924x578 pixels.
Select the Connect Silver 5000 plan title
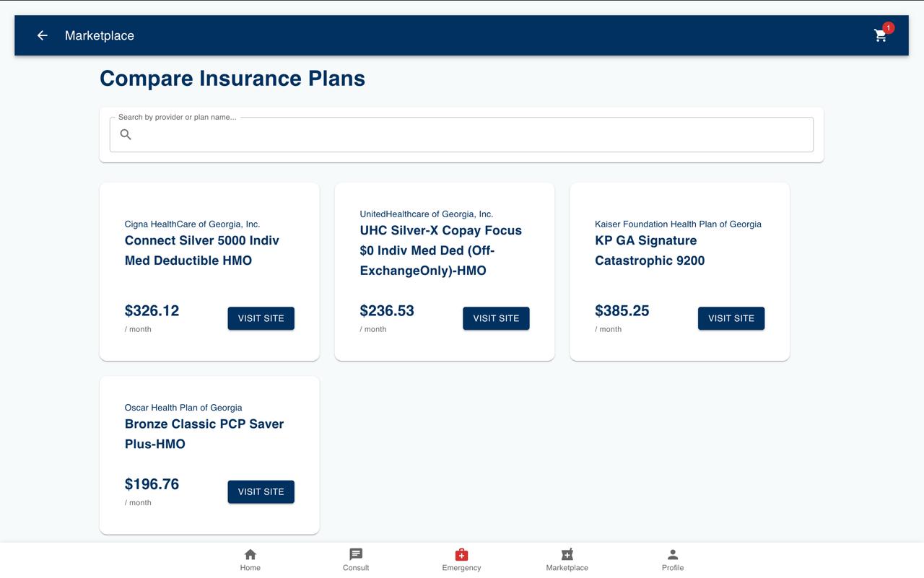pyautogui.click(x=201, y=250)
